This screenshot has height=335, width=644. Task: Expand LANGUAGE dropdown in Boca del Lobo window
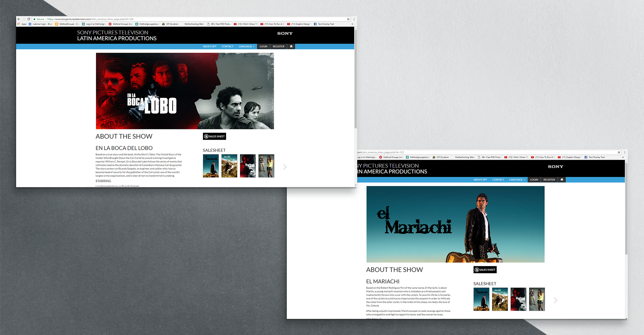point(247,47)
